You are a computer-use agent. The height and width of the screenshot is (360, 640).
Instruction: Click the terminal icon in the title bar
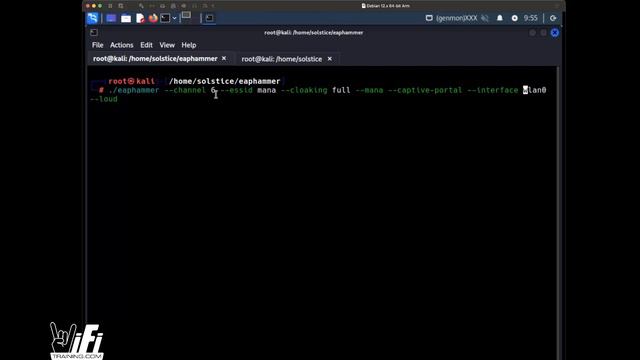pos(94,32)
